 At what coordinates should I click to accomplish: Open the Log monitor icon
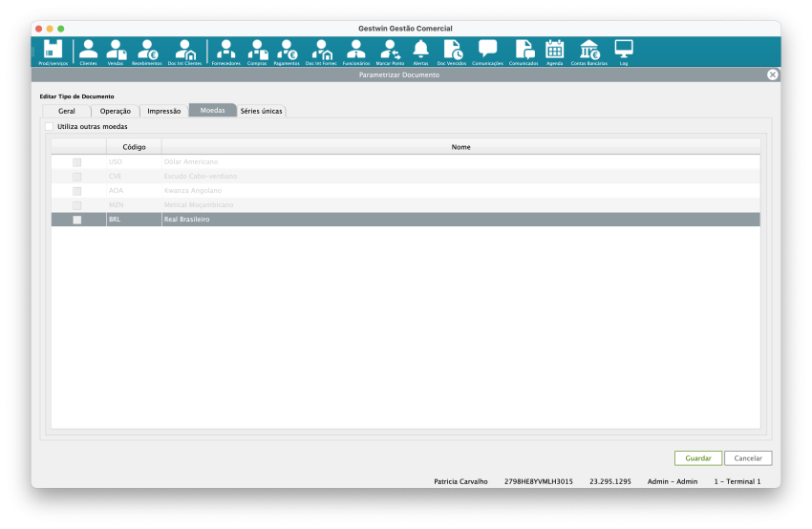pos(623,51)
